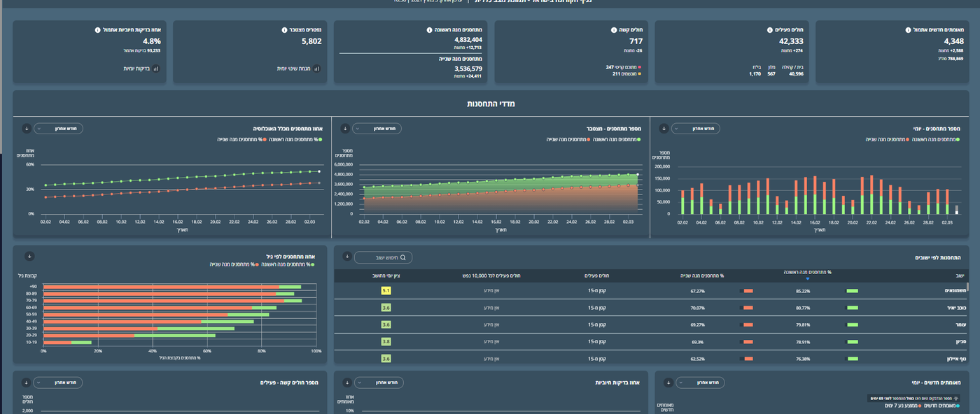This screenshot has width=980, height=414.
Task: Expand חודש אחרון dropdown on אחוז בדיקות חיוביות chart
Action: pos(378,383)
